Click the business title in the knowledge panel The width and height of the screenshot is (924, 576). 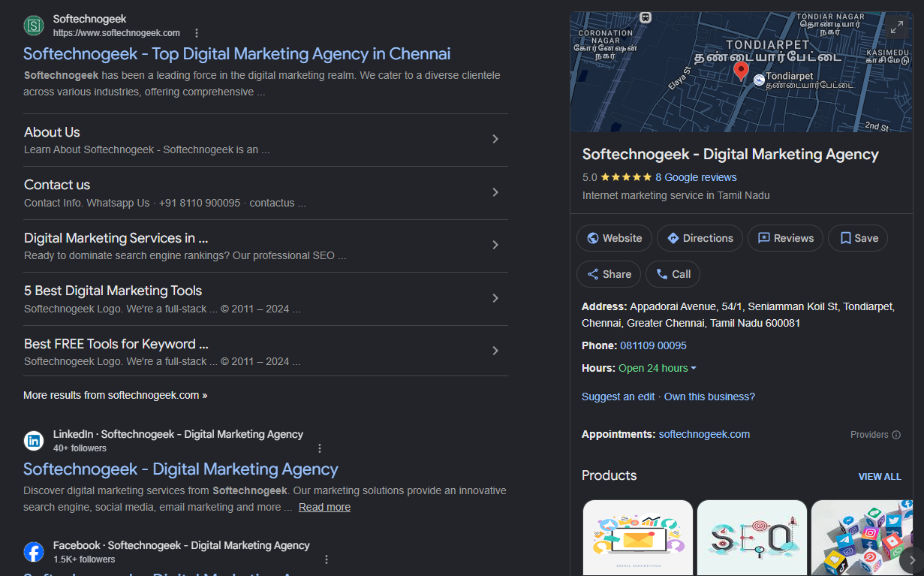click(730, 154)
